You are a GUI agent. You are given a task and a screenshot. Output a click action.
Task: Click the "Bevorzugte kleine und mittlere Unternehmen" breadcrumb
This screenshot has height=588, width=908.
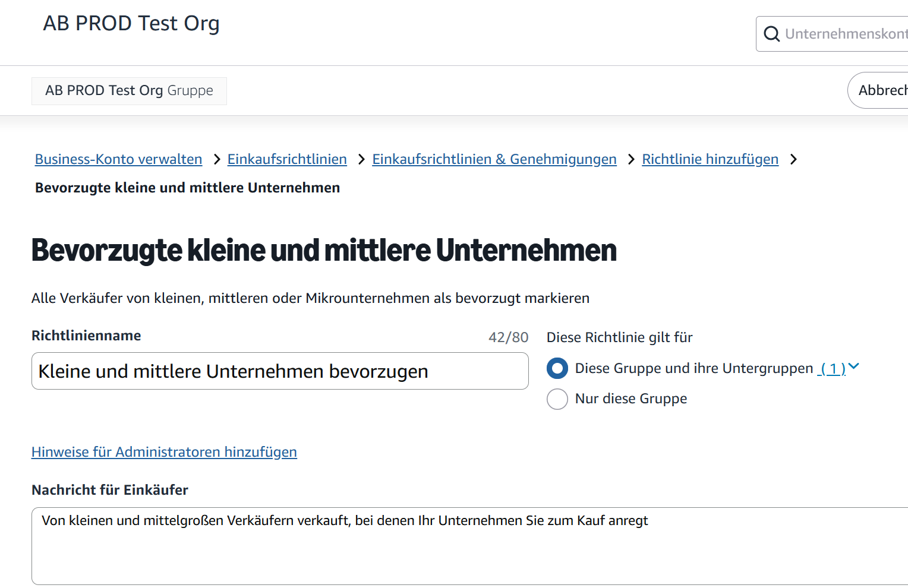tap(187, 187)
